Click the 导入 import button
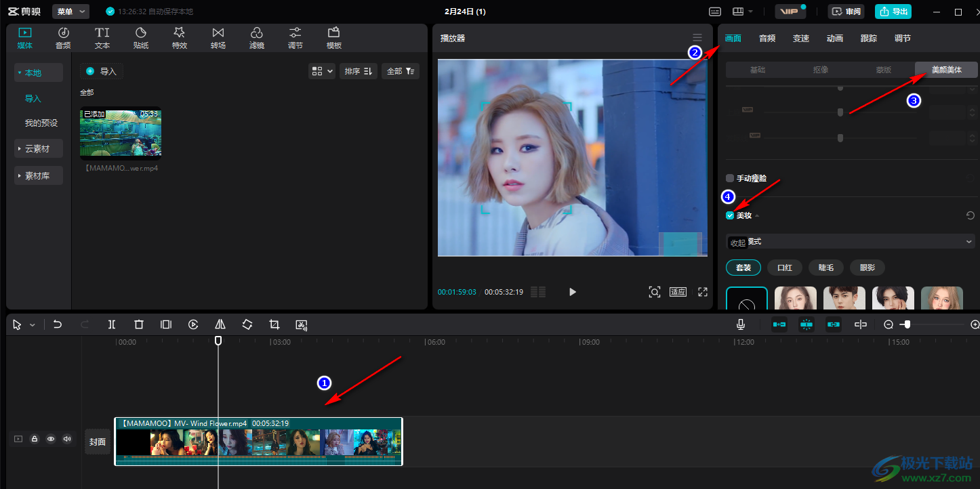 (x=102, y=71)
